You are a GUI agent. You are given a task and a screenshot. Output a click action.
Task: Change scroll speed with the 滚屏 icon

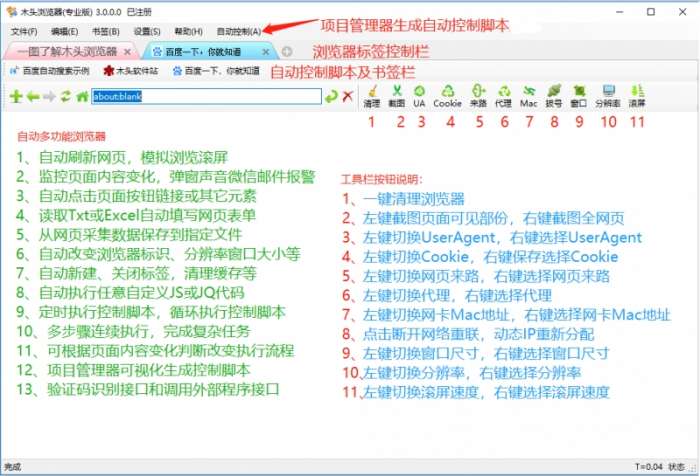tap(637, 96)
